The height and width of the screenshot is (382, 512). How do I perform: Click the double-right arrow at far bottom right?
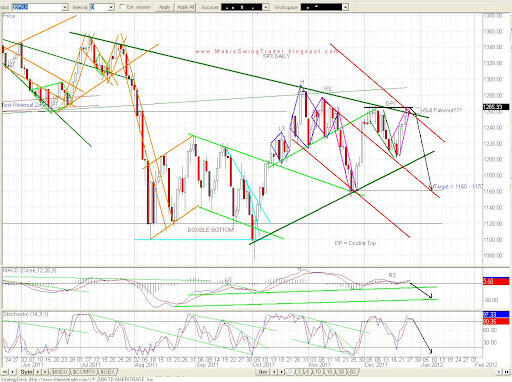[x=506, y=372]
